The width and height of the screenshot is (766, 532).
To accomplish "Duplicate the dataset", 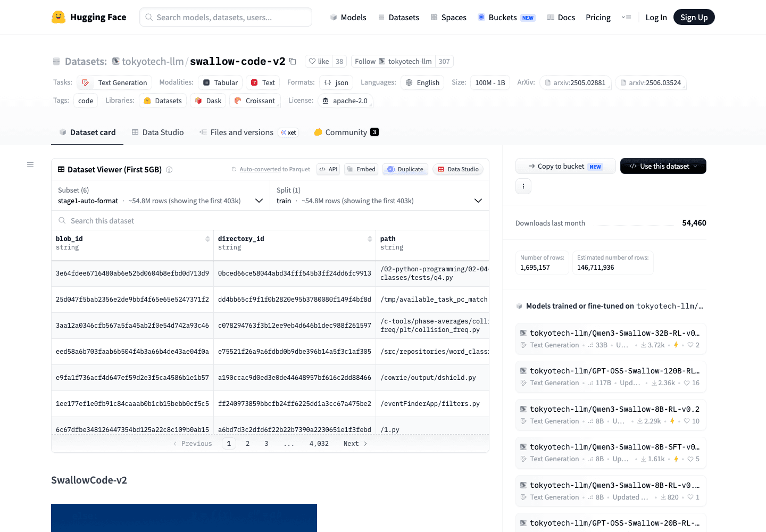I will 405,169.
